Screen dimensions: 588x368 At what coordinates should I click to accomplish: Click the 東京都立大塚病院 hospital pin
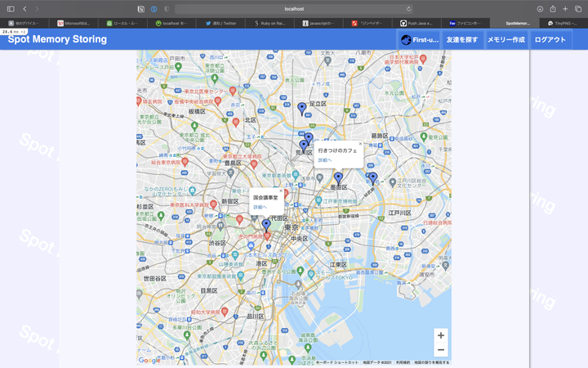(254, 164)
